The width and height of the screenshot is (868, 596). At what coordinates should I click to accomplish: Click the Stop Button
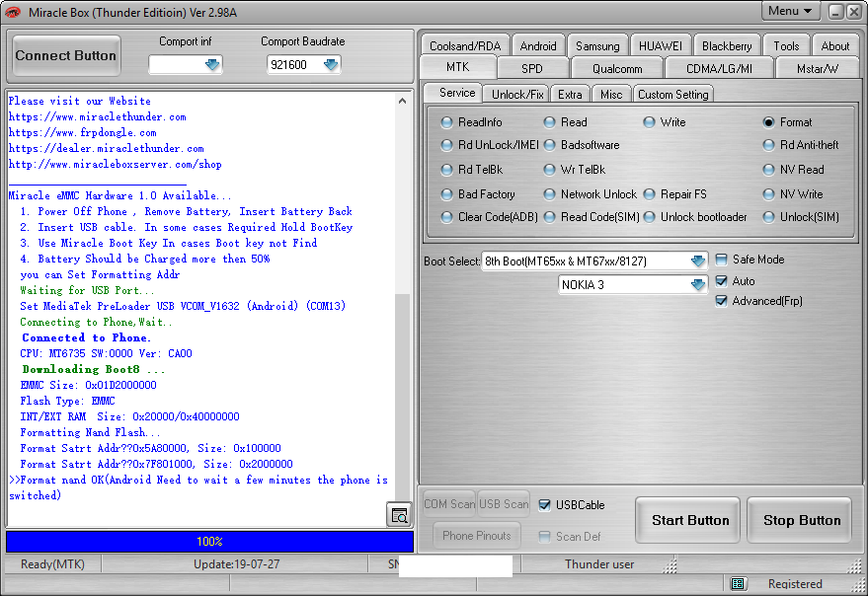(x=801, y=520)
